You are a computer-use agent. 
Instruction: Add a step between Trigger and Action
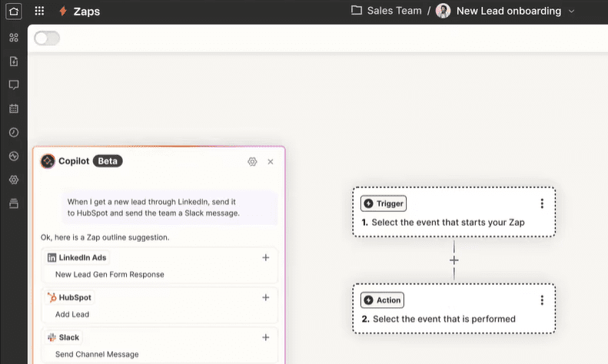[x=454, y=260]
